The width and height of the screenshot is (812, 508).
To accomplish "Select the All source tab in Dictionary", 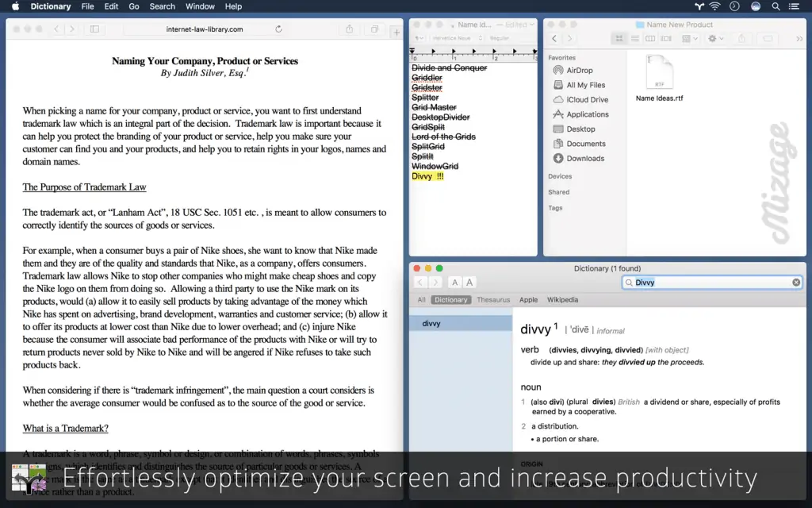I will [x=422, y=299].
